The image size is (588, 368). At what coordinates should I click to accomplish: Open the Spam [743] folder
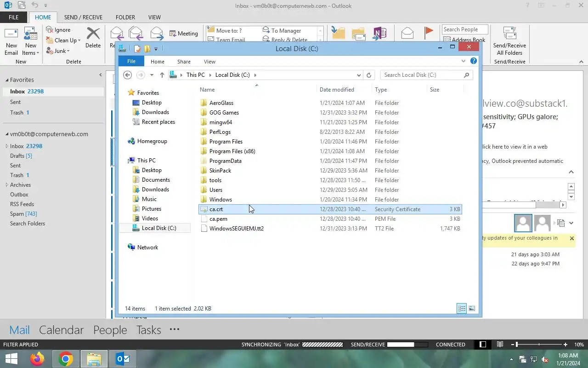point(23,214)
